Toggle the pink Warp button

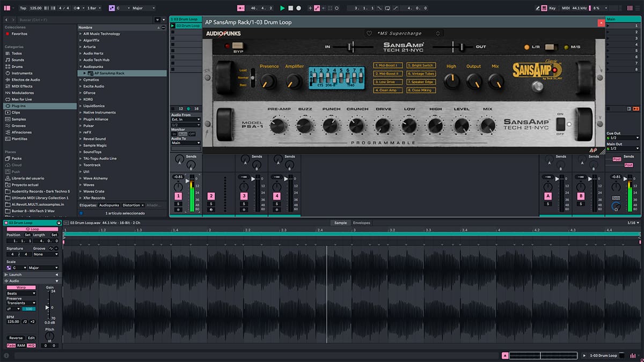point(21,288)
